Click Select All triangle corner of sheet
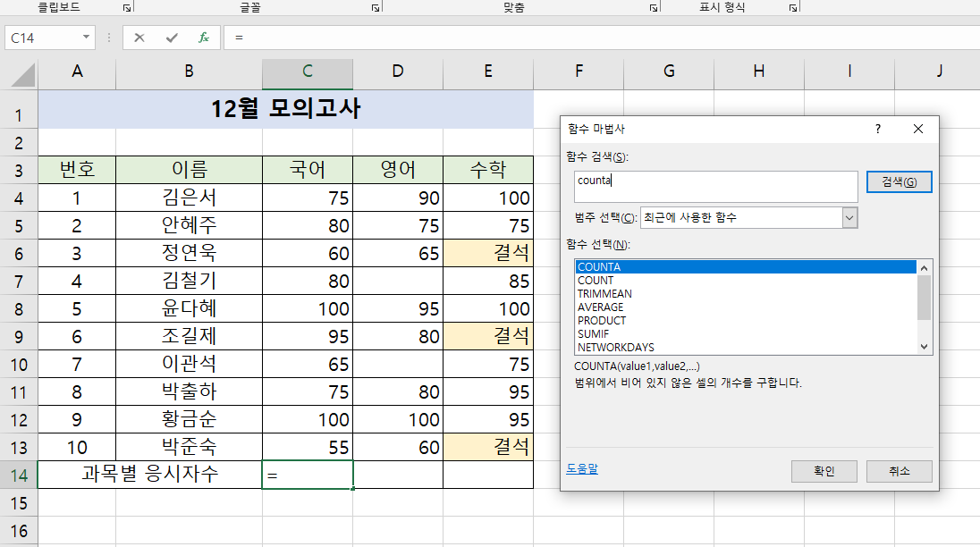The width and height of the screenshot is (980, 547). (x=23, y=75)
